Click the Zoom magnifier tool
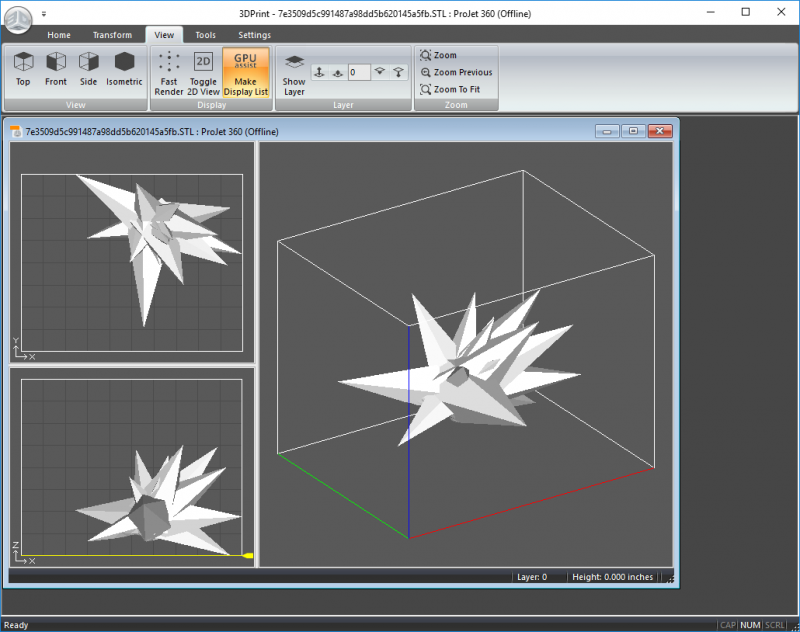 [x=439, y=56]
